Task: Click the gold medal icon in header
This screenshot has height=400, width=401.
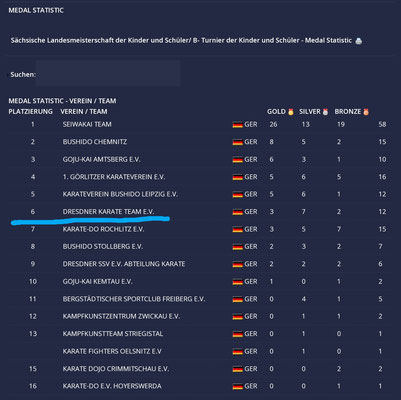Action: click(291, 112)
